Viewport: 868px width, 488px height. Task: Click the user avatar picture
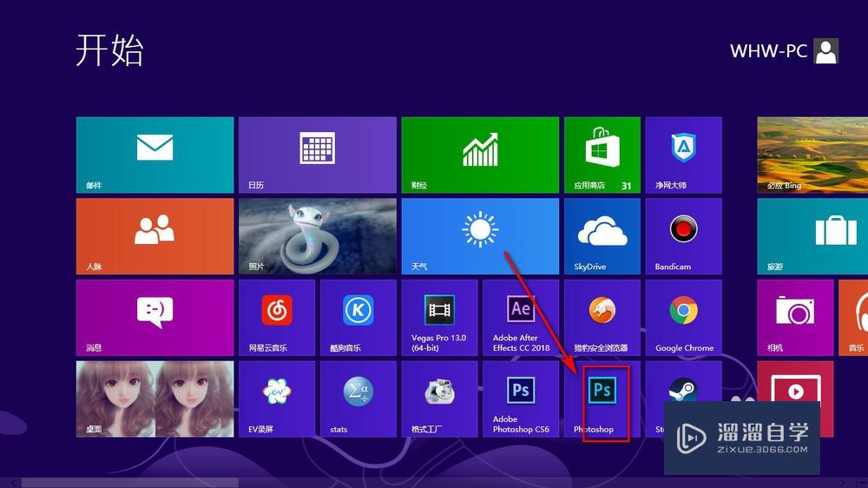[826, 51]
